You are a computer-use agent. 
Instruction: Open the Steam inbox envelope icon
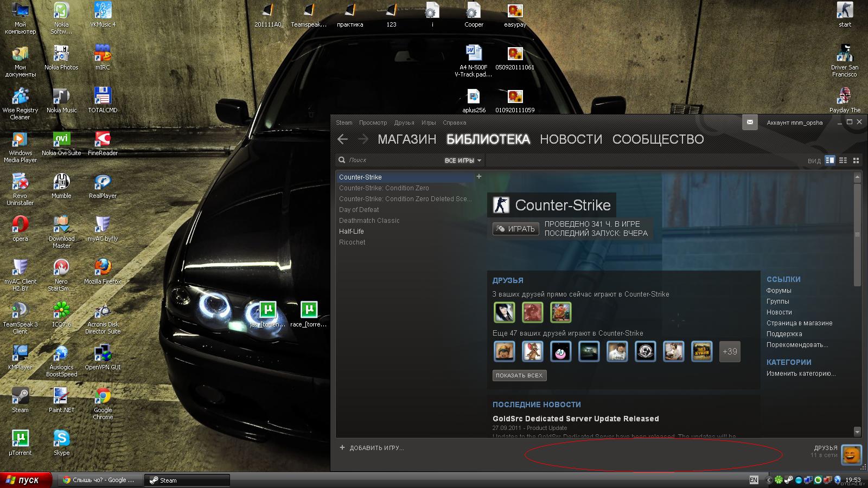click(x=750, y=123)
